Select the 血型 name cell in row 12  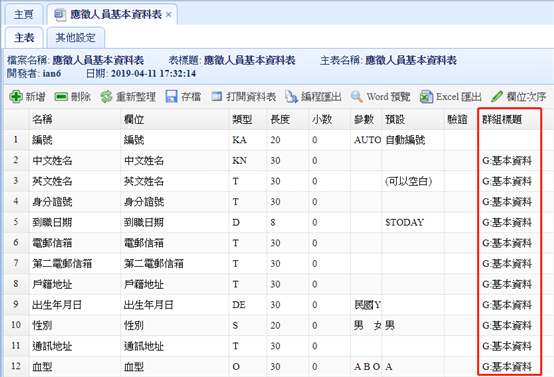point(75,366)
